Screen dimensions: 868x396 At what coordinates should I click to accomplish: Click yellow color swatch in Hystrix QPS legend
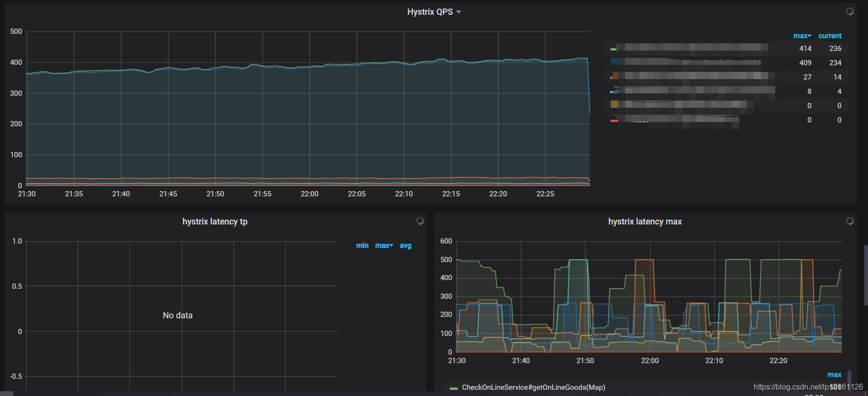tap(614, 104)
